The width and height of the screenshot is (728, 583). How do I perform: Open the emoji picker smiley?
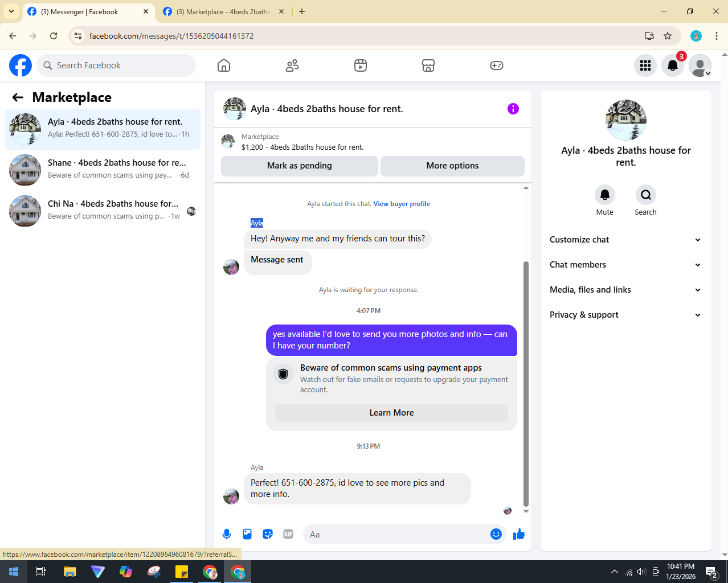pyautogui.click(x=496, y=534)
